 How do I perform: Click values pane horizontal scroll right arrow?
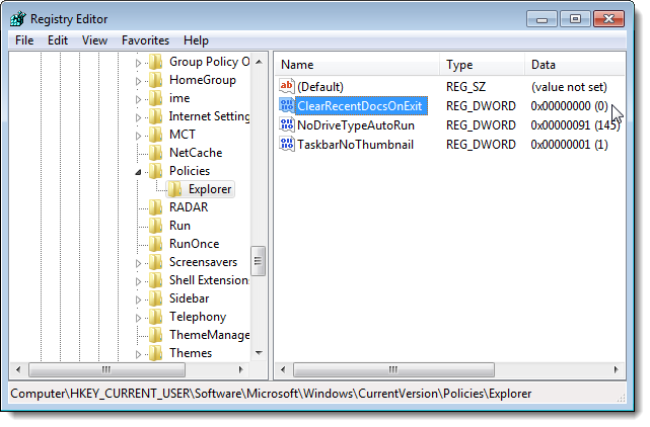pos(616,369)
